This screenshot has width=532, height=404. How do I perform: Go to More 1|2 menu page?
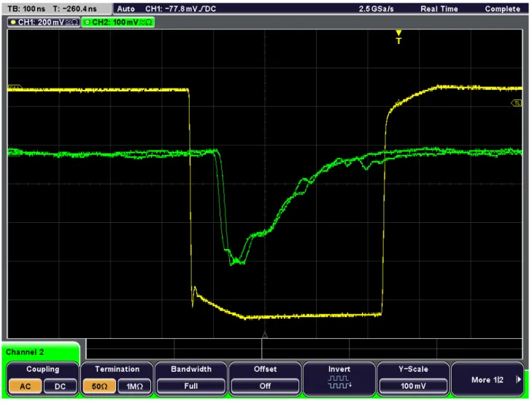pos(487,380)
